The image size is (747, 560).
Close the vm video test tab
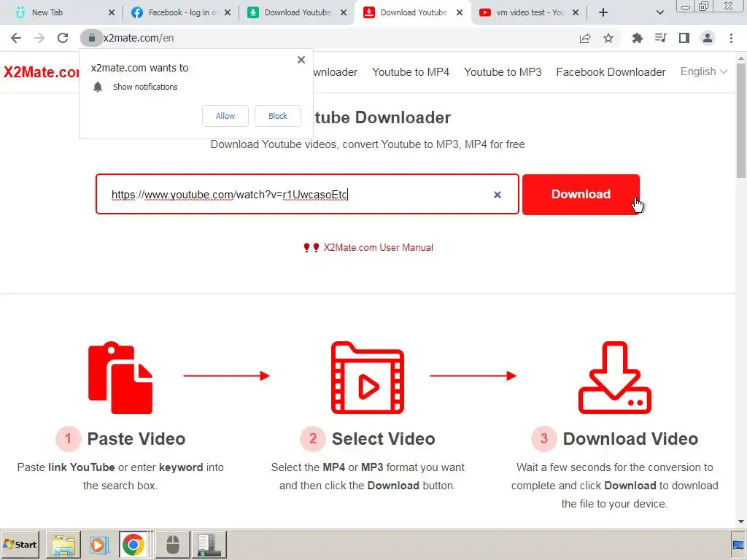[576, 12]
